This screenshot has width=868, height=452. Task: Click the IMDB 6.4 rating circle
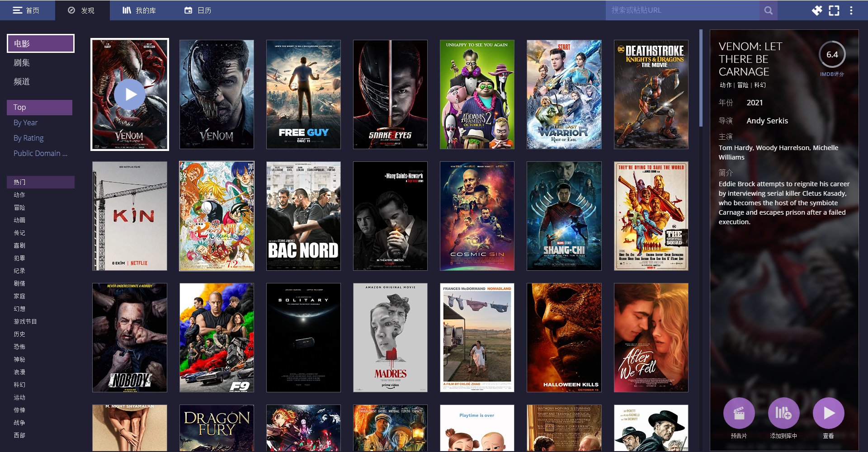(x=832, y=54)
